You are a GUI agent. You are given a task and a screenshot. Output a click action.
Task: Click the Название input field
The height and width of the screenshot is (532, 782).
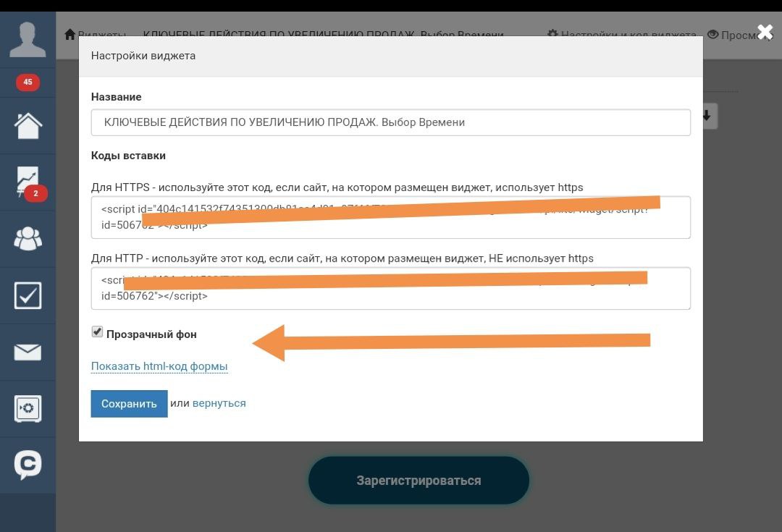point(390,122)
